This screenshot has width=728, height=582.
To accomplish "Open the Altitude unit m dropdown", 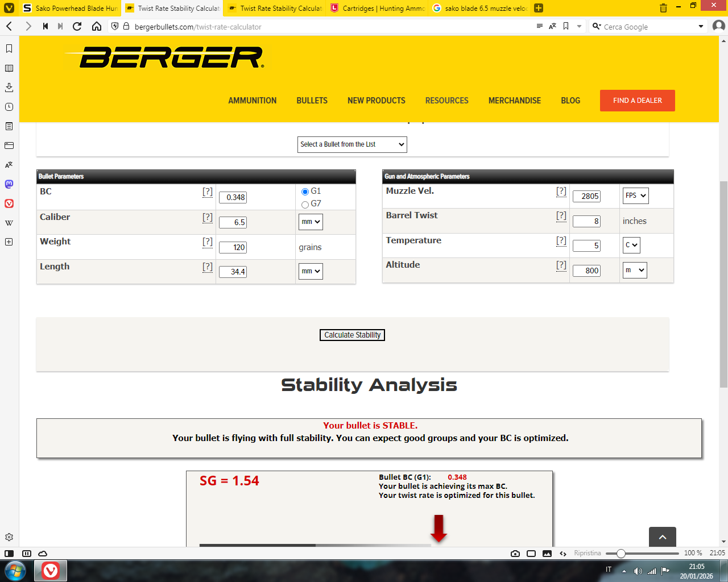I will click(x=635, y=270).
